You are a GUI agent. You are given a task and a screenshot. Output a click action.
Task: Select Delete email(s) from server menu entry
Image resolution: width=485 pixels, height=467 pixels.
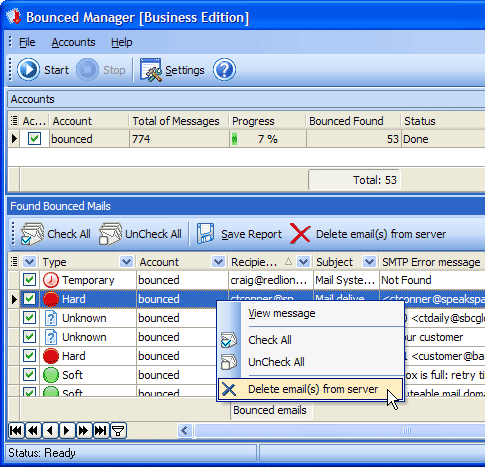pyautogui.click(x=311, y=389)
